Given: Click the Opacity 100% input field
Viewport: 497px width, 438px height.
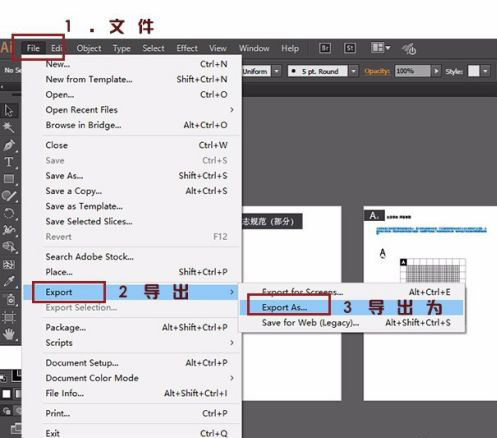Looking at the screenshot, I should [412, 71].
